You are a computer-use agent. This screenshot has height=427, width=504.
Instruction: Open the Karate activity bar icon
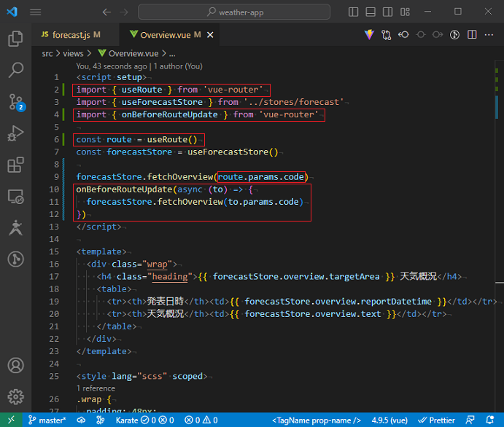(x=15, y=227)
